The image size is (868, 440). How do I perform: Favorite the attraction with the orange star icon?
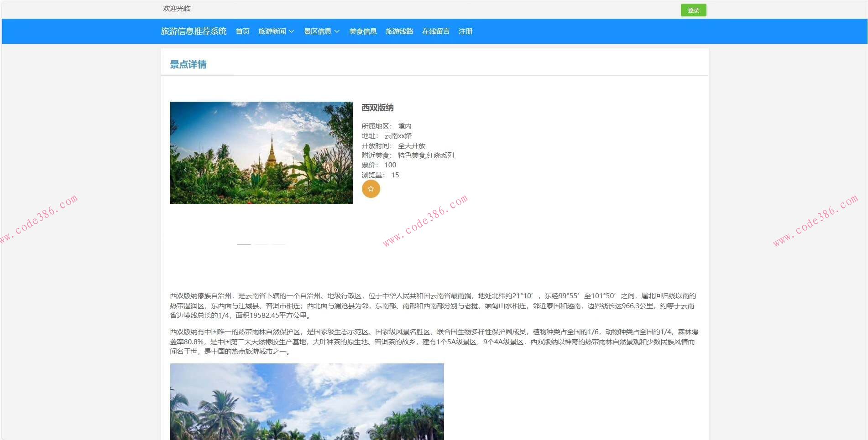371,189
